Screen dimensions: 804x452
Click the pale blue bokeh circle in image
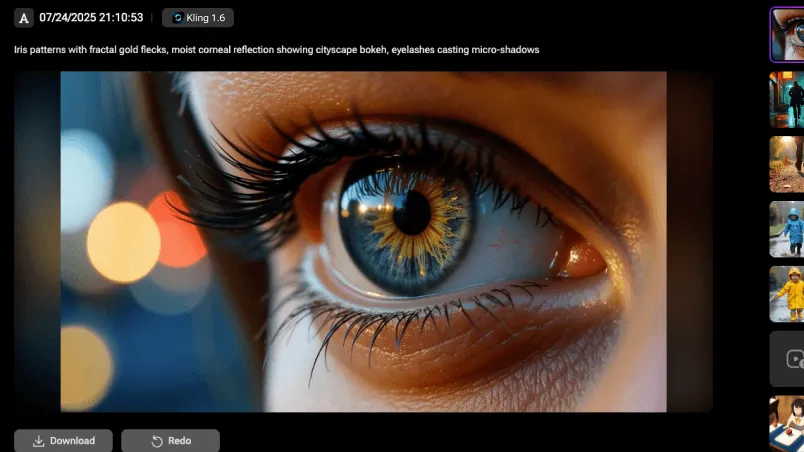[85, 166]
